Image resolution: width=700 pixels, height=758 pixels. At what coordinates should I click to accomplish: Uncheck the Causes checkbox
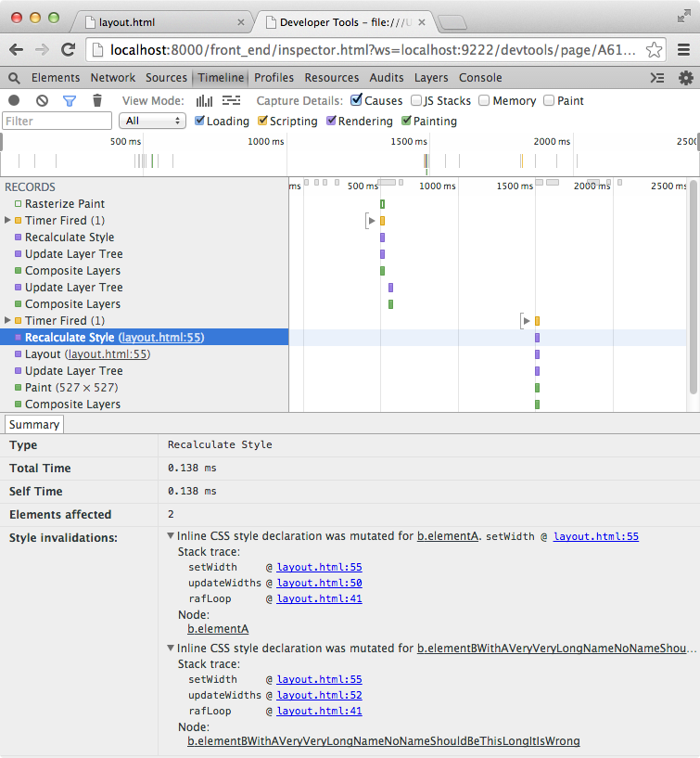tap(357, 101)
